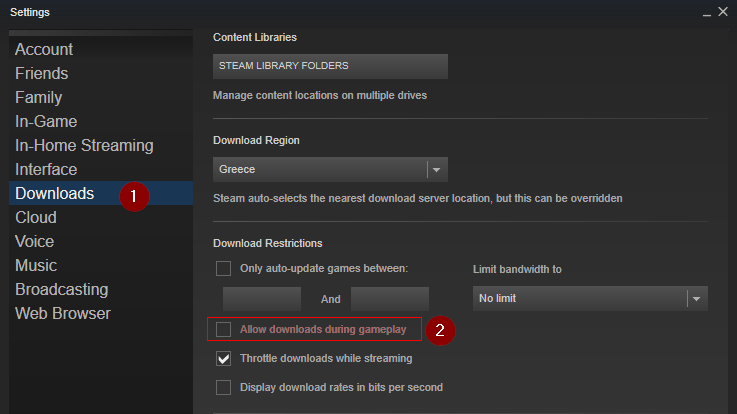Click the auto-update end time field
This screenshot has width=737, height=414.
[x=390, y=299]
